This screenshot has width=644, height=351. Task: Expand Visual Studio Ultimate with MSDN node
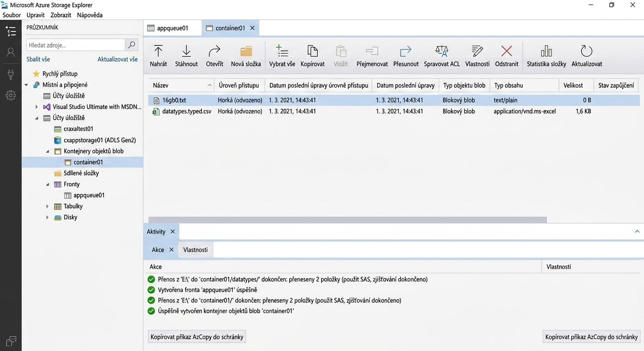[37, 107]
